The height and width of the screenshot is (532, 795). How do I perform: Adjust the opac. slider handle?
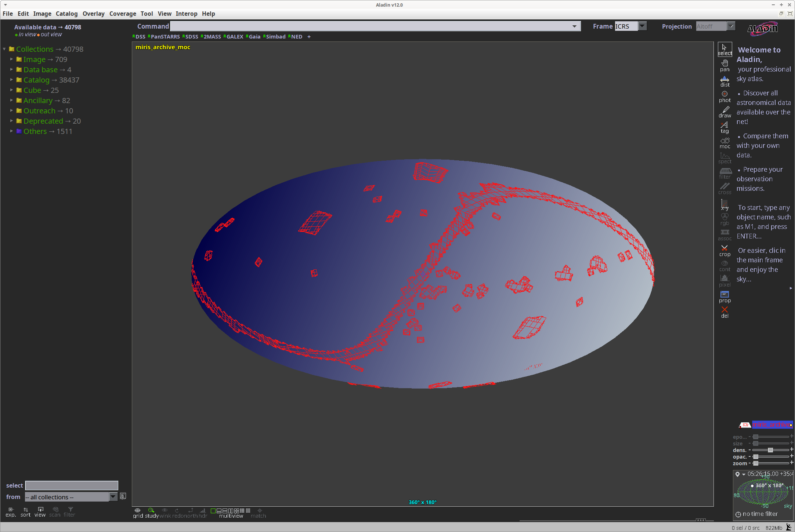755,456
